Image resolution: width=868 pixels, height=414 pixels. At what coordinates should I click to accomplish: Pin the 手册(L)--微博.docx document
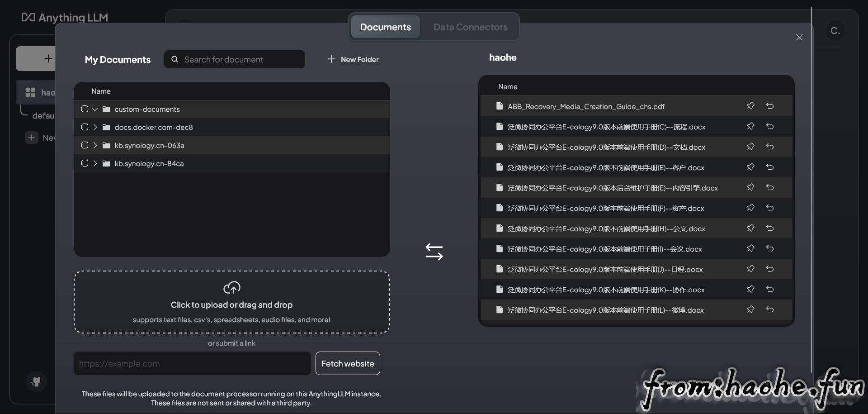tap(750, 309)
